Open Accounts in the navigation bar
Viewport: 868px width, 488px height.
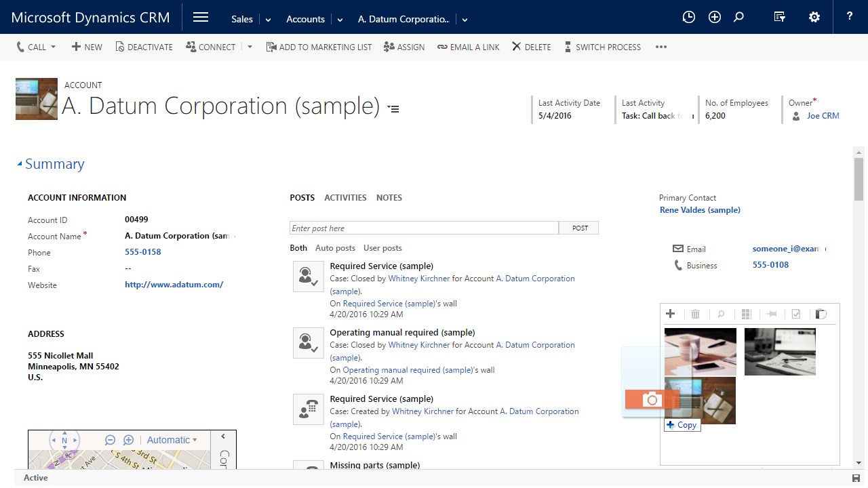click(305, 19)
